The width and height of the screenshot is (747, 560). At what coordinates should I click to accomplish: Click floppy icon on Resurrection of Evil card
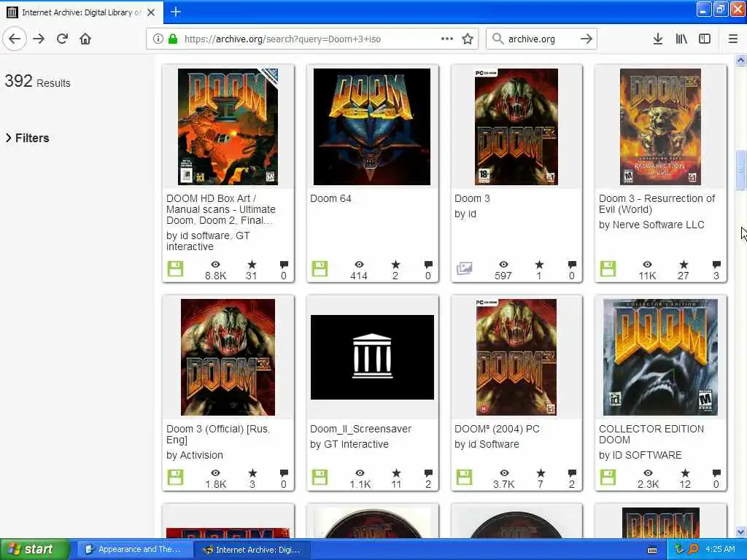608,268
